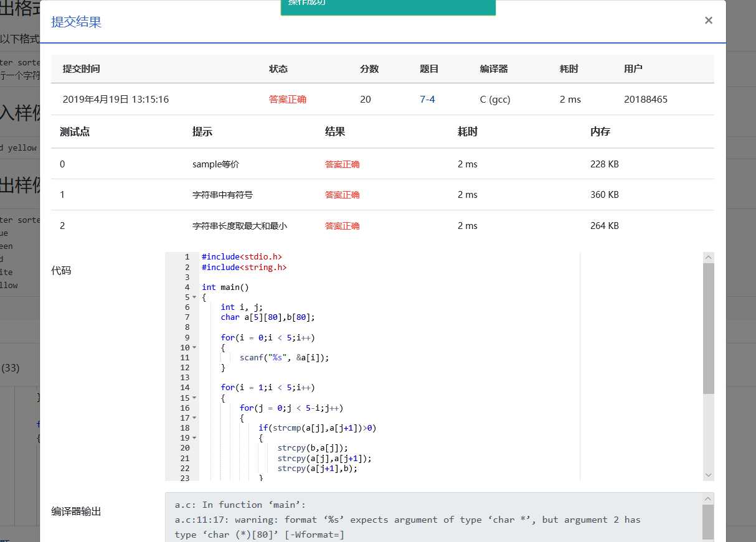Click the 测试点 column header
Screen dimensions: 756x542
[x=75, y=132]
